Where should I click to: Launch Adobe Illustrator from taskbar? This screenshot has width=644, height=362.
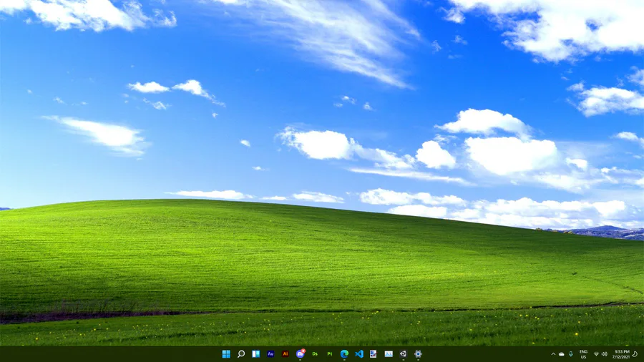pos(285,354)
